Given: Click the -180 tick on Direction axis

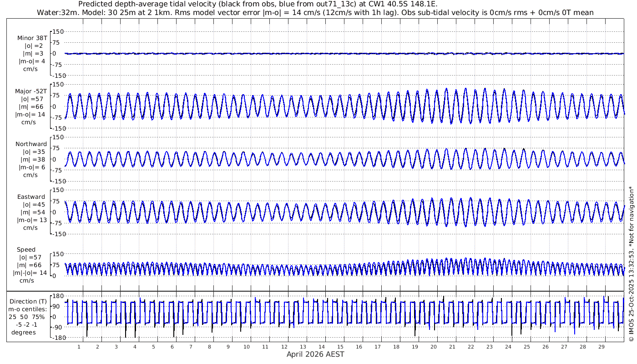Looking at the screenshot, I should pos(56,338).
